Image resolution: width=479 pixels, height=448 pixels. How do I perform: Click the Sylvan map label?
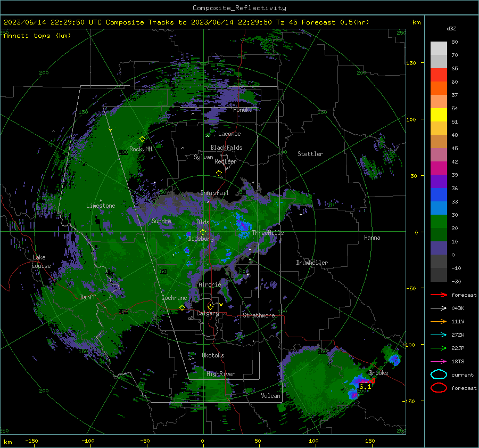(203, 157)
